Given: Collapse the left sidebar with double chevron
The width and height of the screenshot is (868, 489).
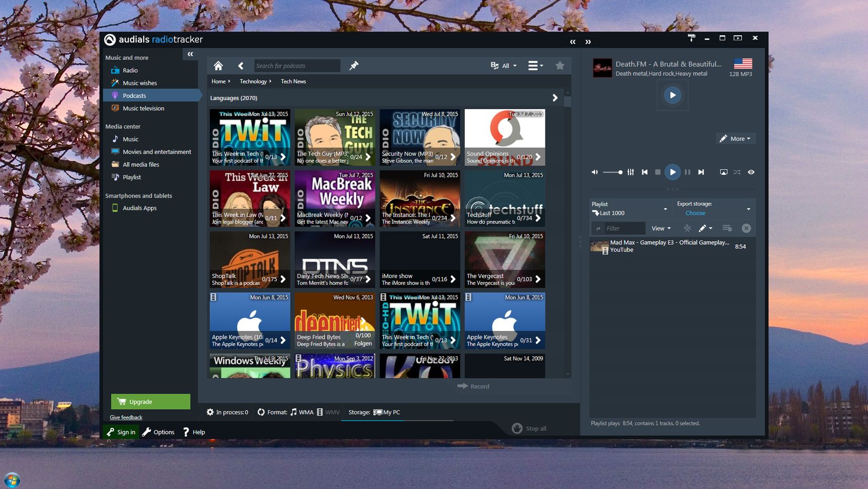Looking at the screenshot, I should [x=190, y=54].
